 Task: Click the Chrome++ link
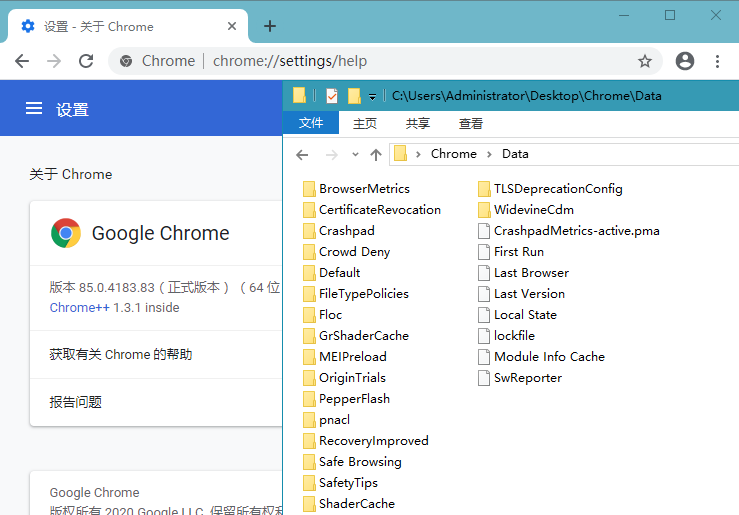(x=80, y=308)
